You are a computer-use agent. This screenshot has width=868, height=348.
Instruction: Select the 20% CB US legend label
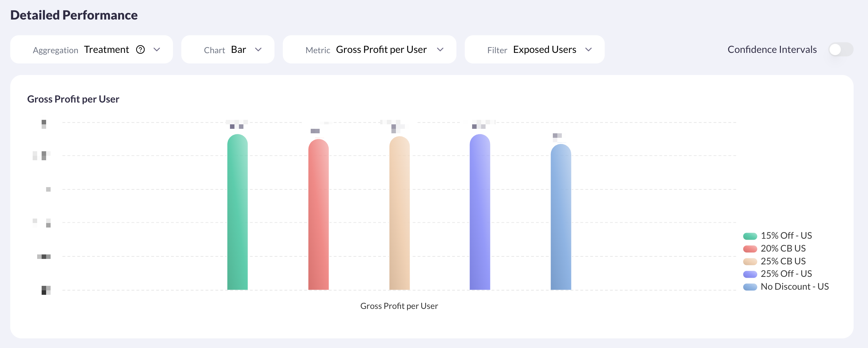(783, 249)
